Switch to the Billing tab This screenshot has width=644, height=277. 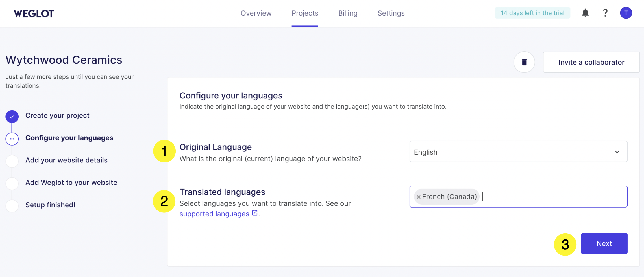pos(348,13)
